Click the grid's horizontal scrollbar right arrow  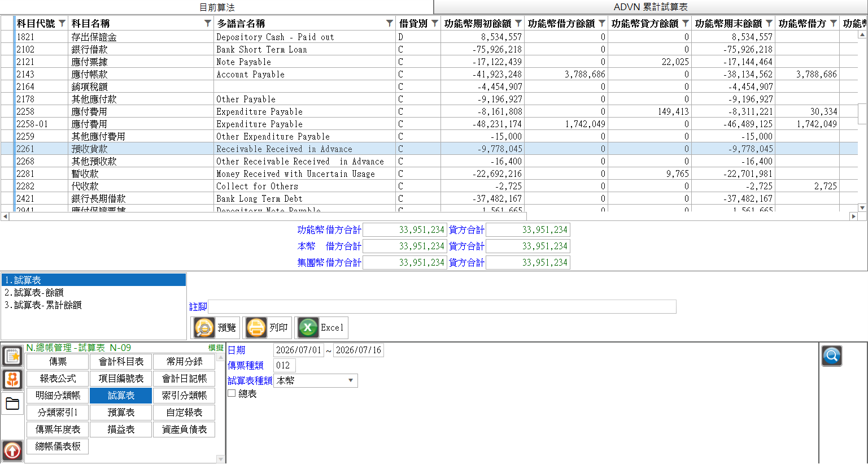(853, 216)
